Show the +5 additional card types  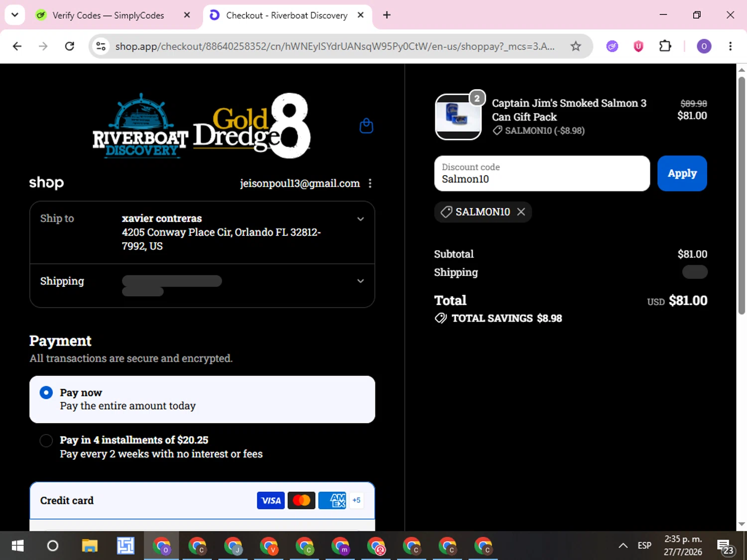click(x=357, y=500)
